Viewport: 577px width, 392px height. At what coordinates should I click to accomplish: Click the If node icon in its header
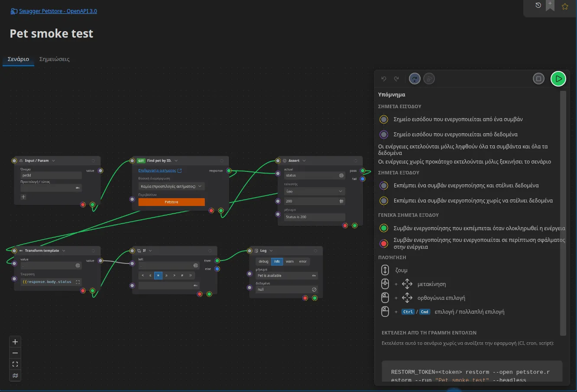click(139, 251)
